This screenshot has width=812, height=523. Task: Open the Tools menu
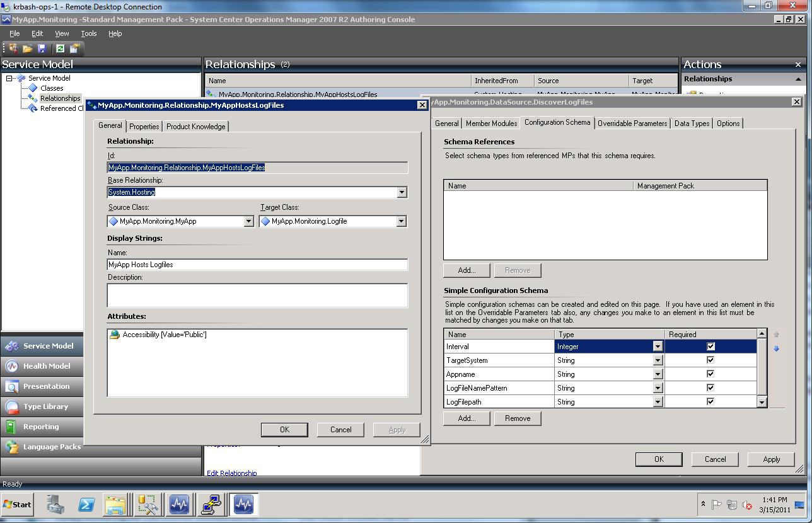tap(88, 33)
